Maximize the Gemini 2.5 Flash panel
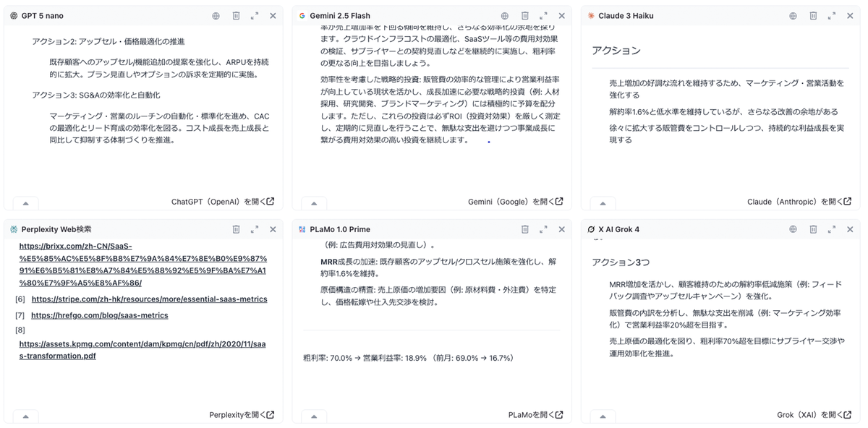 coord(543,15)
